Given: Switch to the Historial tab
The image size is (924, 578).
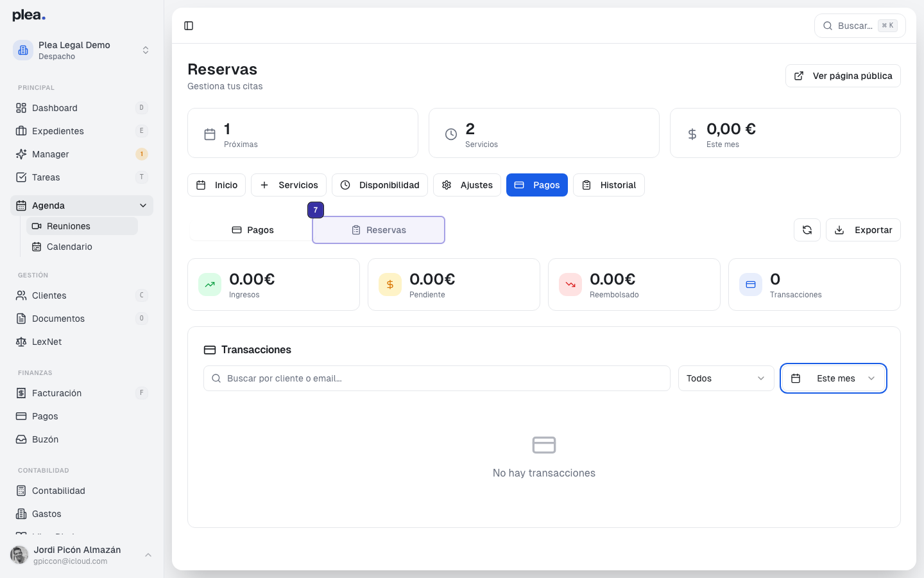Looking at the screenshot, I should click(609, 185).
